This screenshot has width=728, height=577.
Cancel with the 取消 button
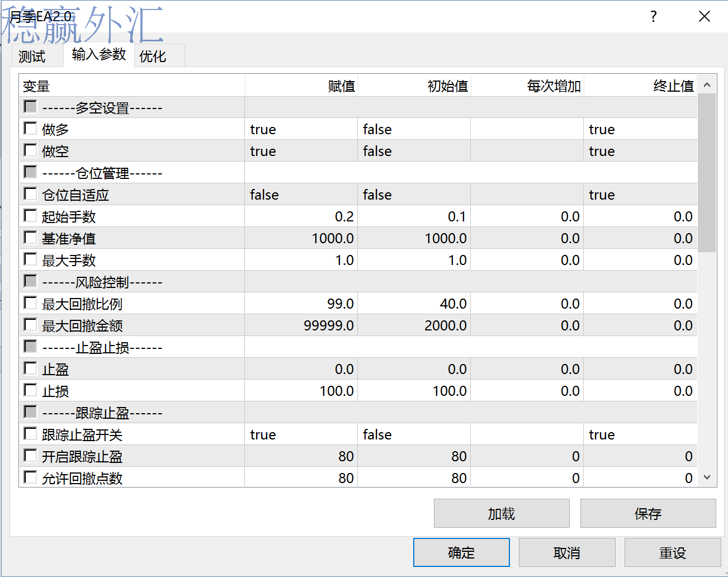tap(567, 552)
